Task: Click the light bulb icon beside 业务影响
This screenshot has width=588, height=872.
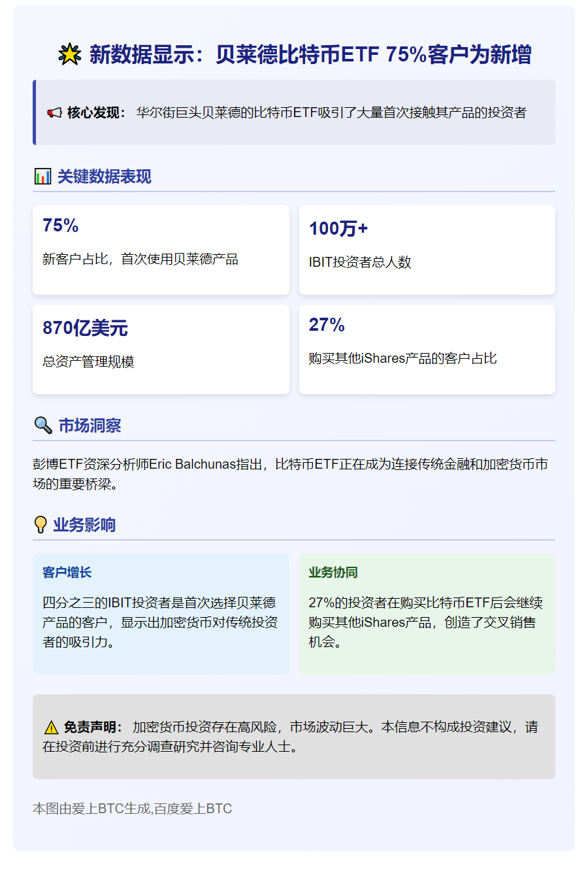Action: tap(41, 525)
